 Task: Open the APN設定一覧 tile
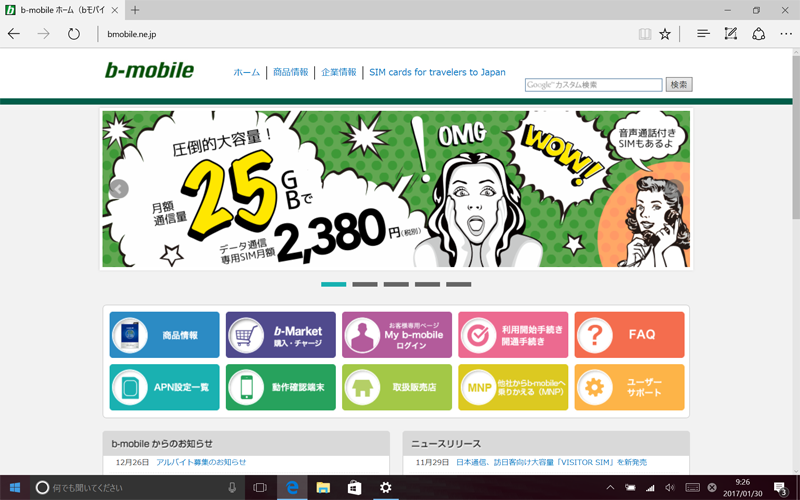coord(164,387)
